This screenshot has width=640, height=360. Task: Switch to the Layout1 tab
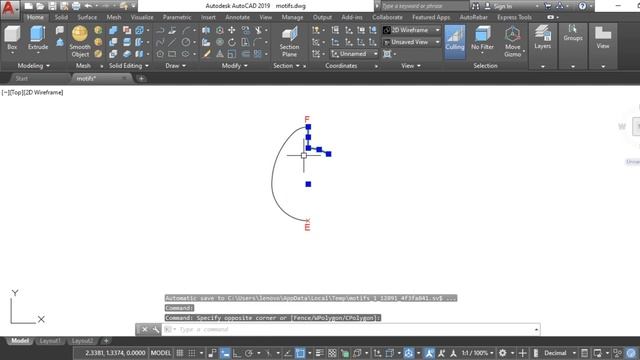(50, 341)
